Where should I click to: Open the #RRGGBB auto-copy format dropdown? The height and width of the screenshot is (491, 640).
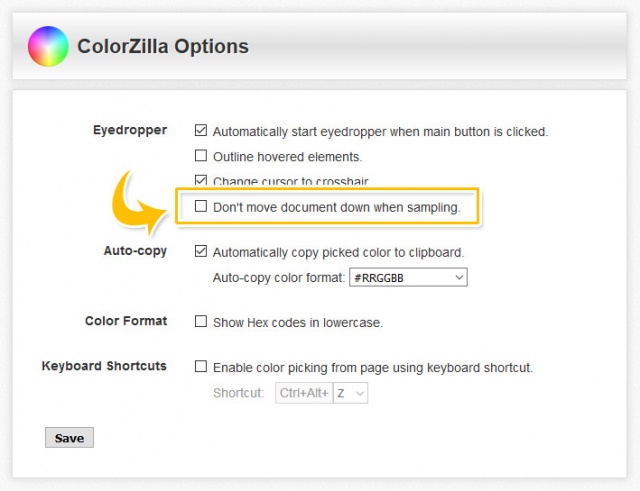(x=408, y=278)
